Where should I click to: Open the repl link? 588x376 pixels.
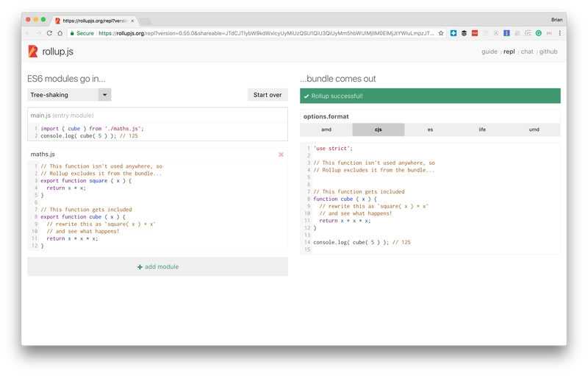(x=509, y=52)
